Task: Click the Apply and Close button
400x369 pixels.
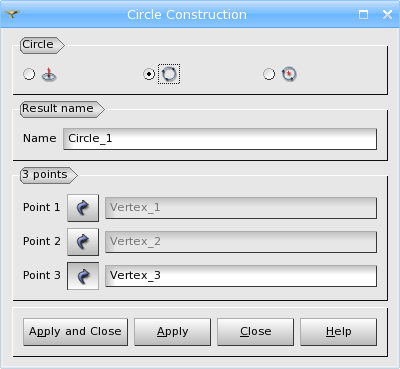Action: 75,332
